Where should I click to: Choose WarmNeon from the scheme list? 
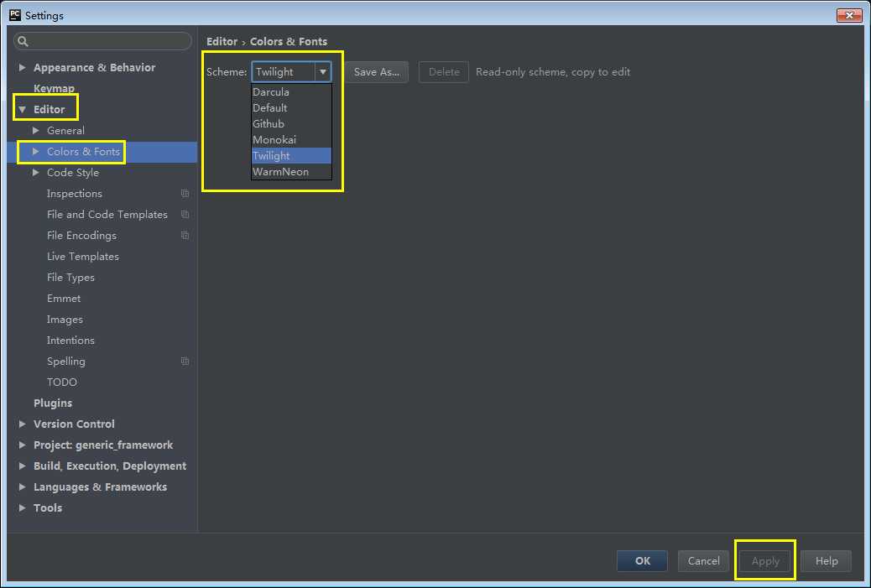click(291, 172)
